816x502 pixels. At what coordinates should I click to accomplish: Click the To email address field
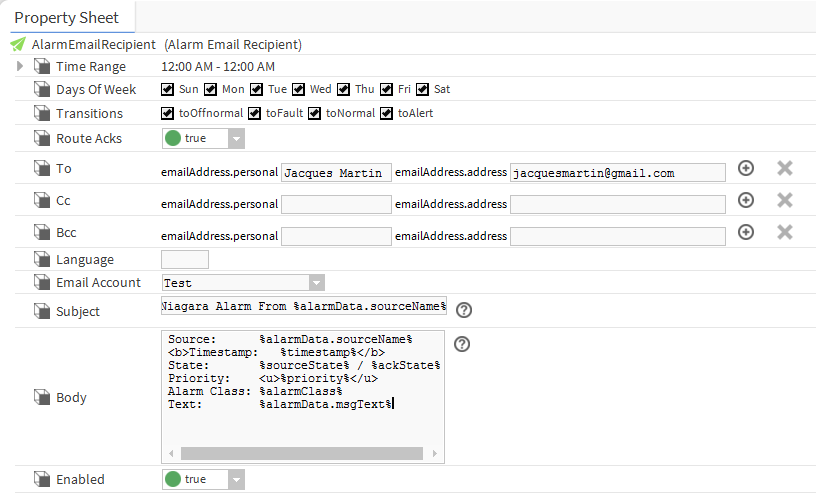617,173
